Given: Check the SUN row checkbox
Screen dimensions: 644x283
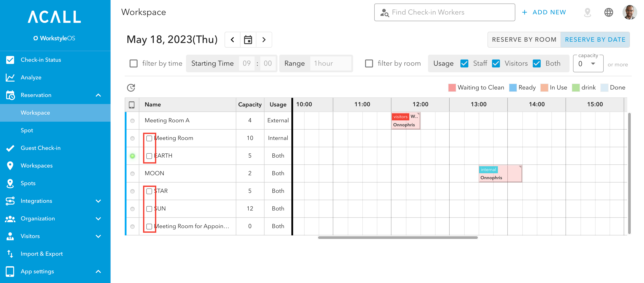Looking at the screenshot, I should 149,209.
